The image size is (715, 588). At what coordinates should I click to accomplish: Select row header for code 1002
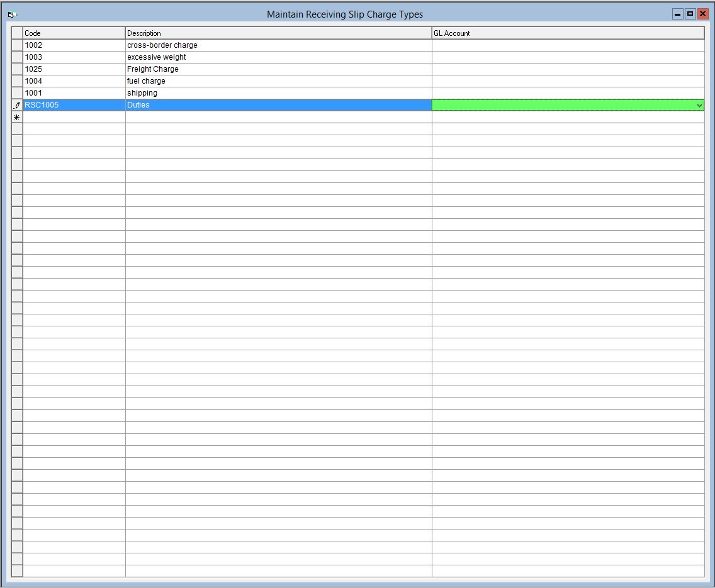click(x=17, y=45)
